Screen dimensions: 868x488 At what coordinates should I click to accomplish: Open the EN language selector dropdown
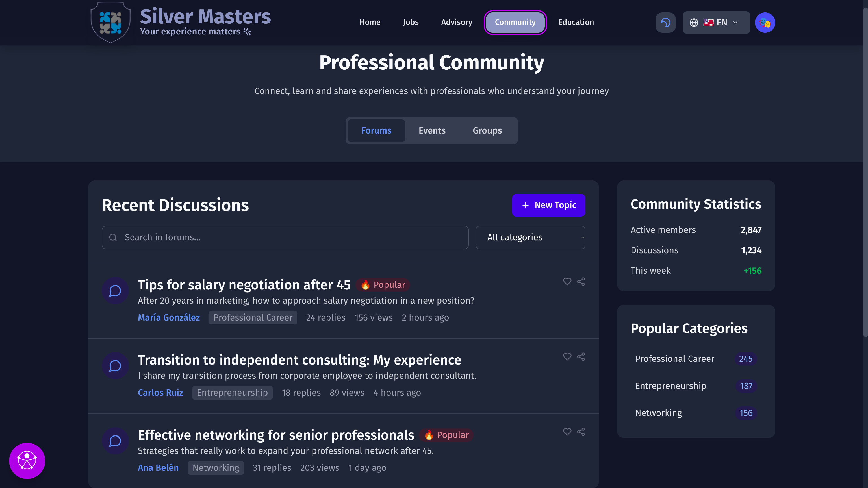[x=716, y=23]
